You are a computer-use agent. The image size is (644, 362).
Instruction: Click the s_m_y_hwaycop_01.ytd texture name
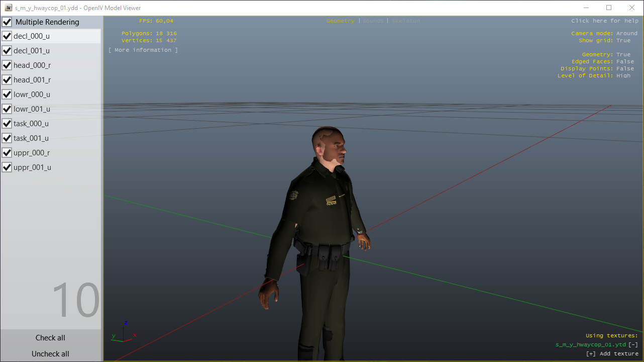[590, 345]
